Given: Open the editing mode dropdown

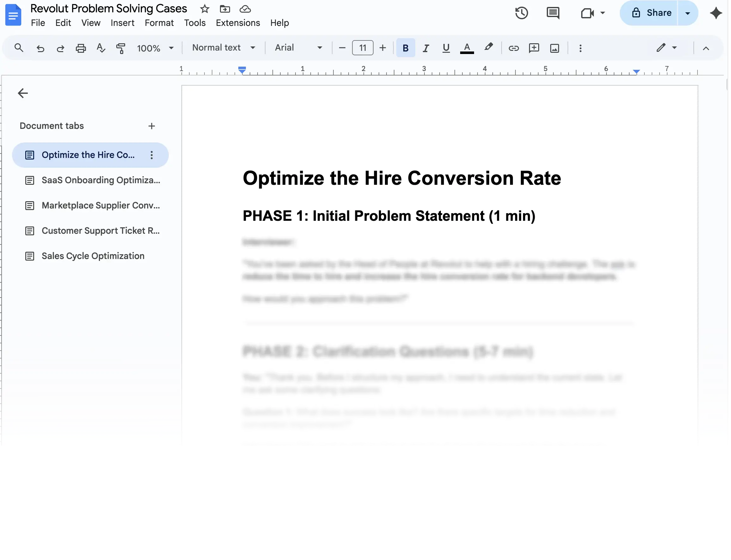Looking at the screenshot, I should tap(667, 48).
